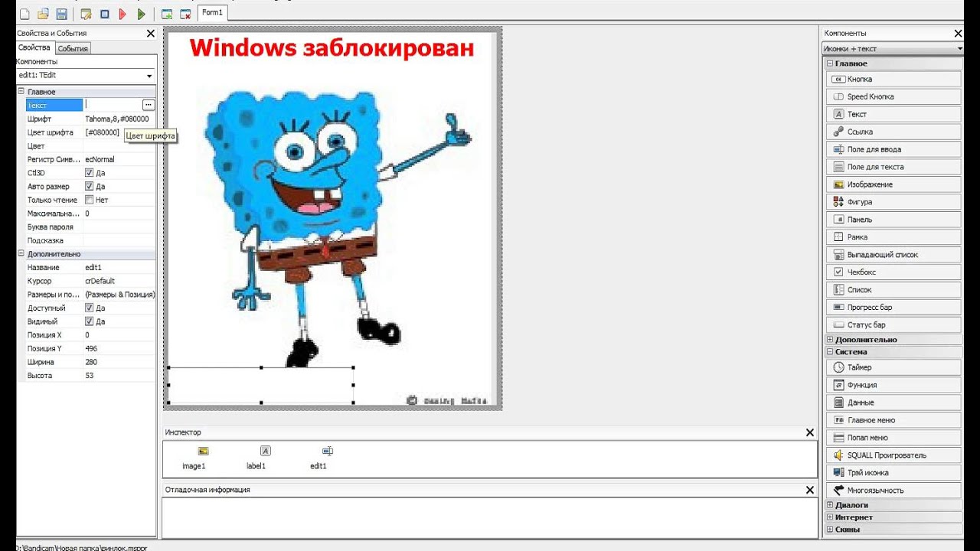Collapse the Дополнительно properties group
This screenshot has width=980, height=551.
coord(21,254)
